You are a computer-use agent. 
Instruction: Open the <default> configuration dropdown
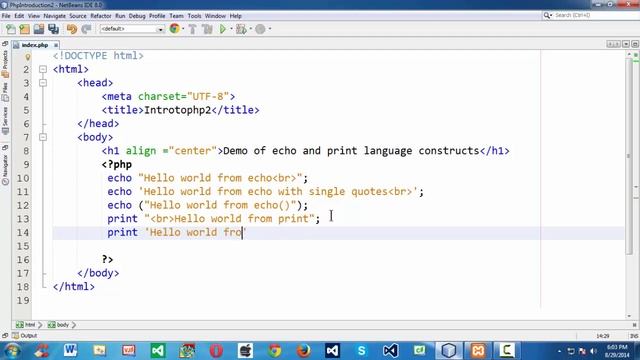[132, 29]
